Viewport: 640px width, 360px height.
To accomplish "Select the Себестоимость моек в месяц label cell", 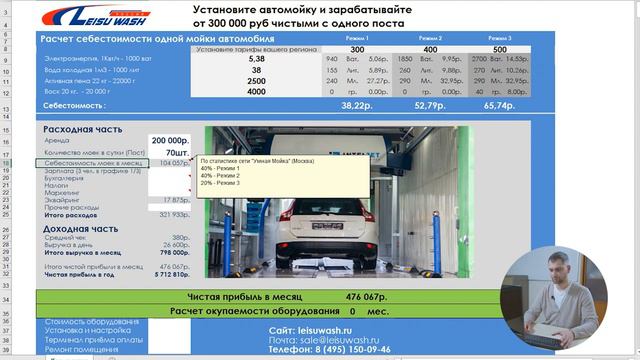I will point(92,163).
